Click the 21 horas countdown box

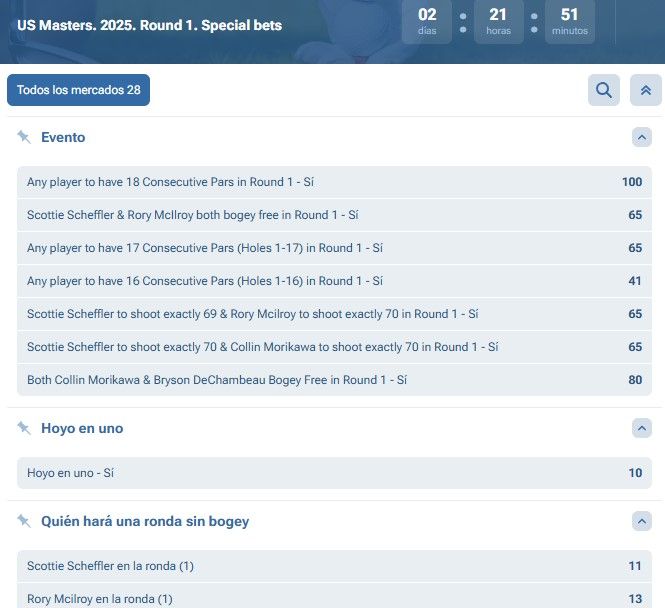tap(499, 21)
